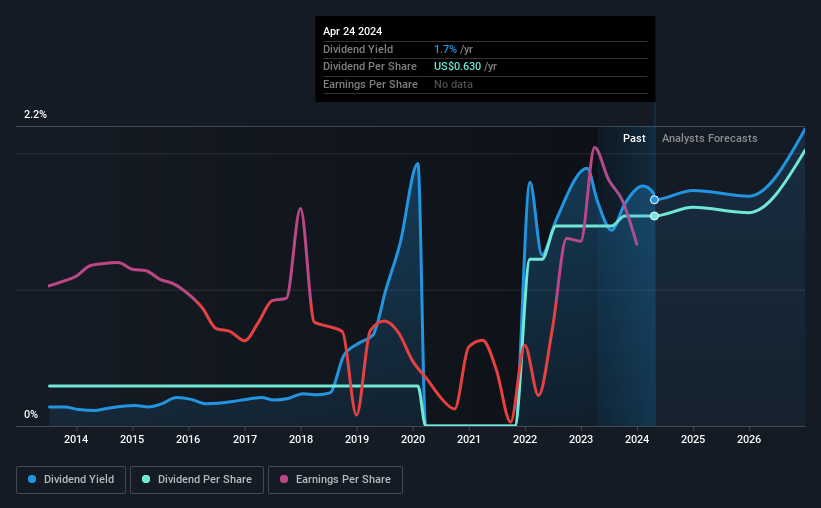Click the blue Dividend Yield data point marker

coord(654,200)
